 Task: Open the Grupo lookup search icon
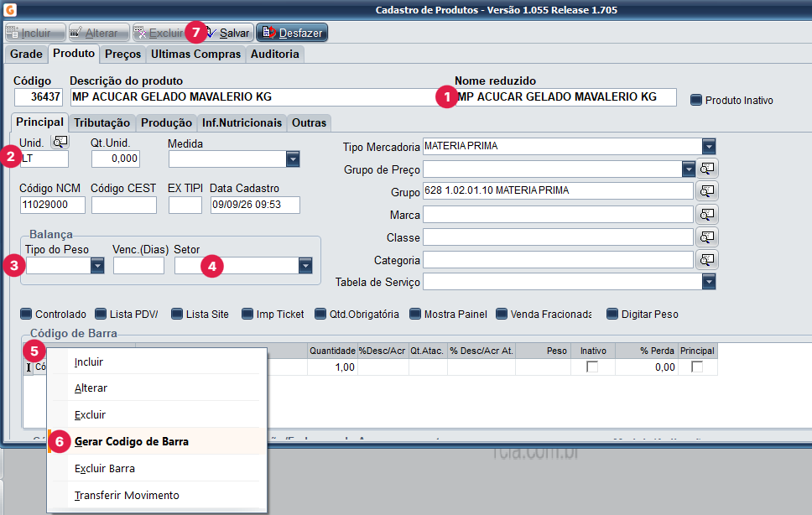707,191
